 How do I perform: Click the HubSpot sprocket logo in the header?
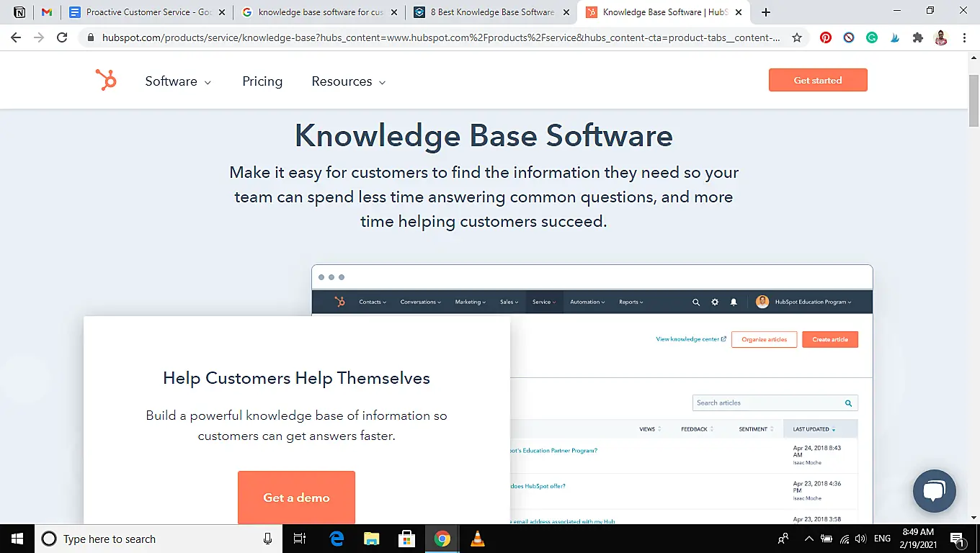(106, 80)
